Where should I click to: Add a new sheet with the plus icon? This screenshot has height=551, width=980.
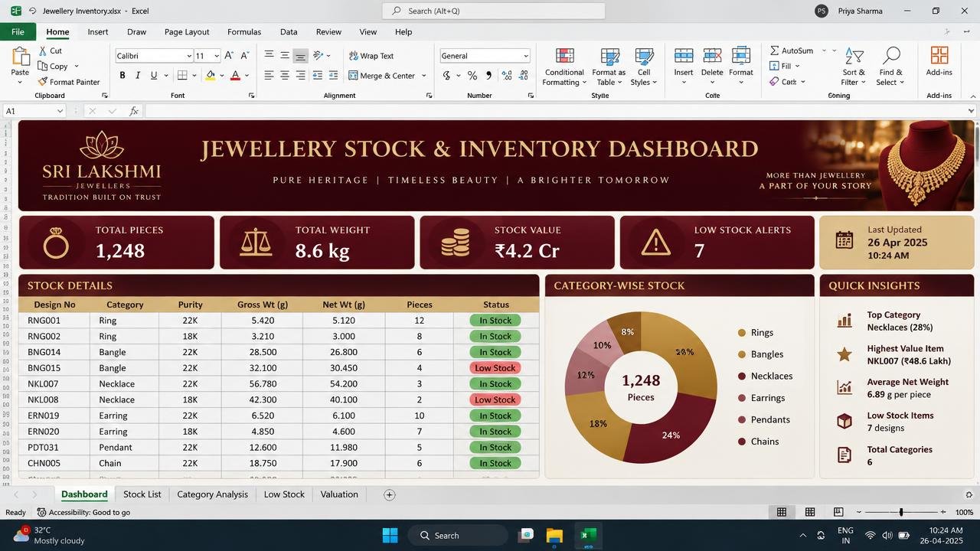(389, 494)
